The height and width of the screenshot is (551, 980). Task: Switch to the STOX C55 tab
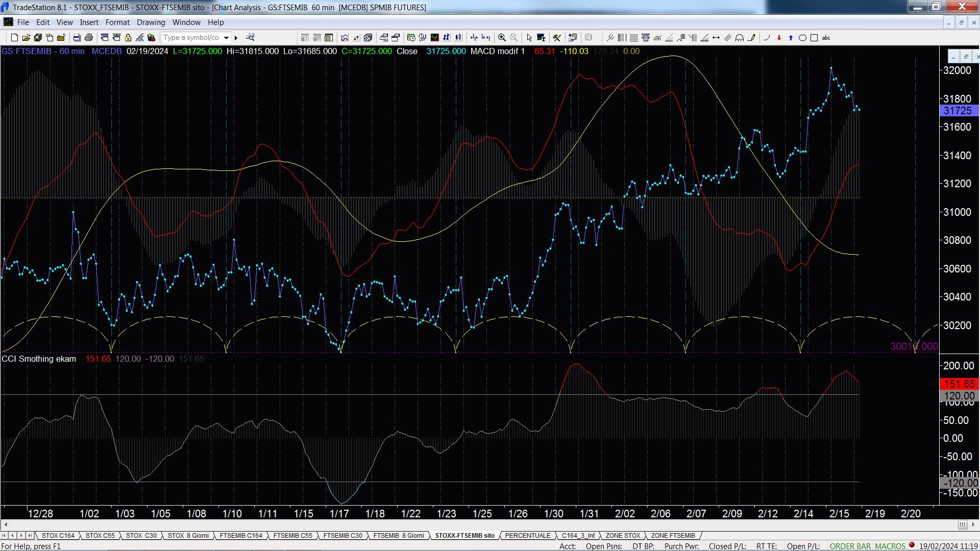(100, 536)
